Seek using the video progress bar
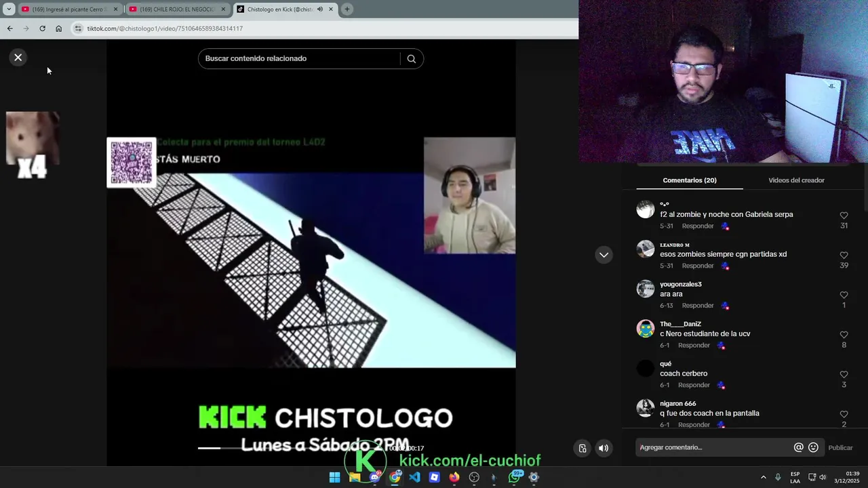Screen dimensions: 868x488 tap(292, 448)
